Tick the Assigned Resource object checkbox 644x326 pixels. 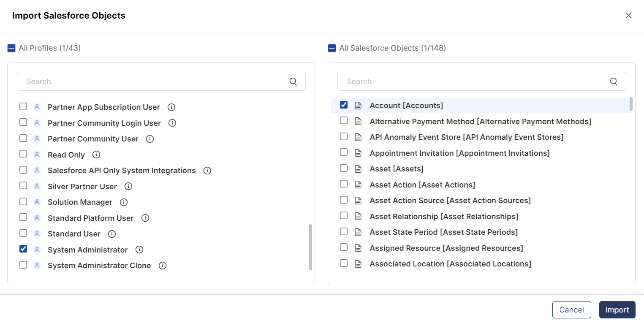pyautogui.click(x=344, y=247)
